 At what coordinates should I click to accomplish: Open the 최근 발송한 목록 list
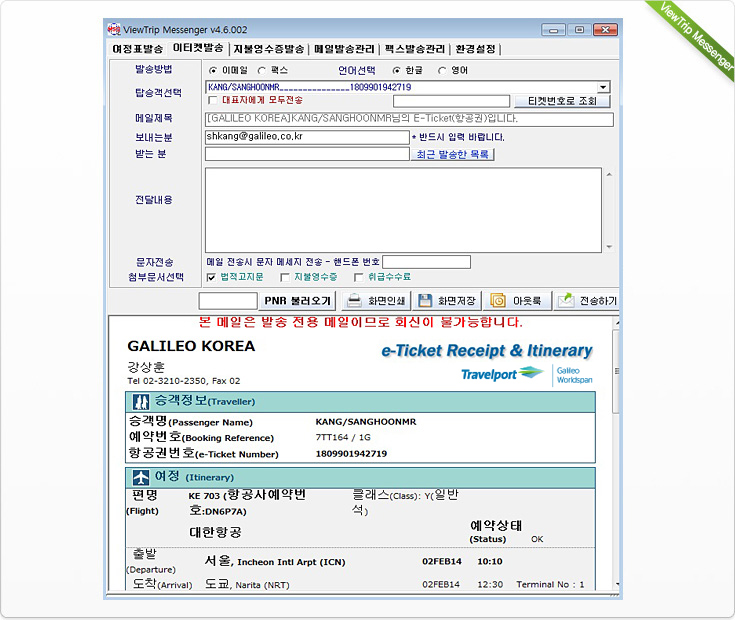454,154
